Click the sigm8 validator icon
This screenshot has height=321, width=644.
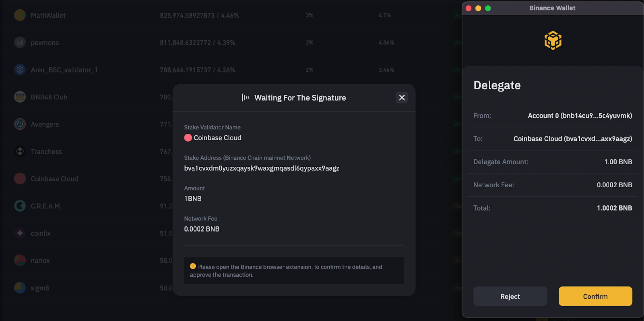coord(20,288)
